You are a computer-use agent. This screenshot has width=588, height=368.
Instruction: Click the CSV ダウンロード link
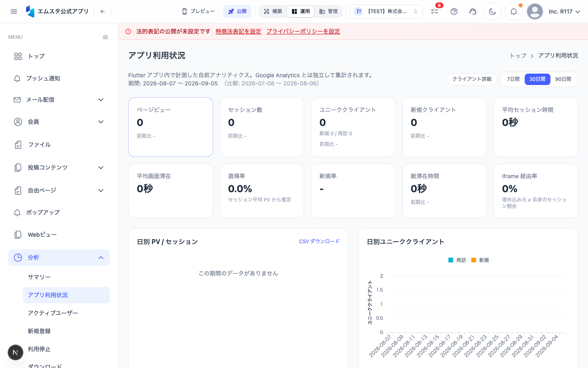coord(319,242)
